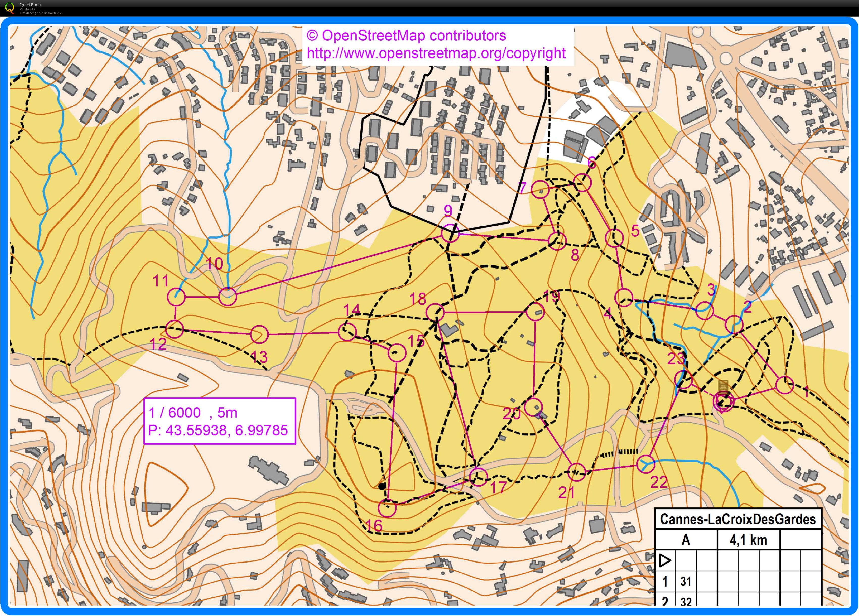Click control circle number 11
The width and height of the screenshot is (859, 616).
point(176,297)
